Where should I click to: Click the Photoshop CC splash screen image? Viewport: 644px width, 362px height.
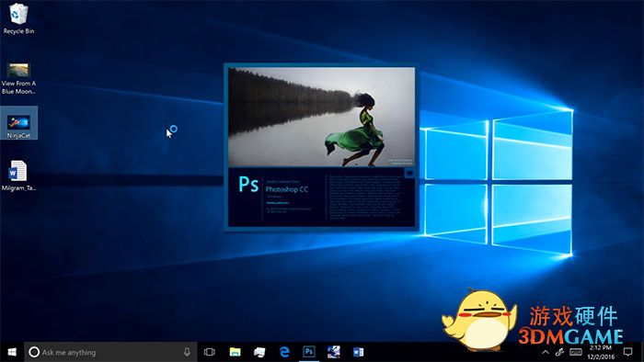tap(321, 117)
